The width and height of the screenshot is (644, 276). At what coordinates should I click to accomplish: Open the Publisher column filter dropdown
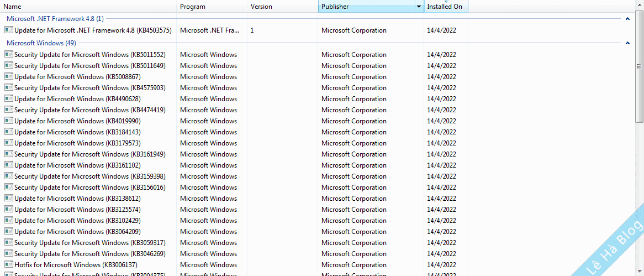pyautogui.click(x=419, y=7)
